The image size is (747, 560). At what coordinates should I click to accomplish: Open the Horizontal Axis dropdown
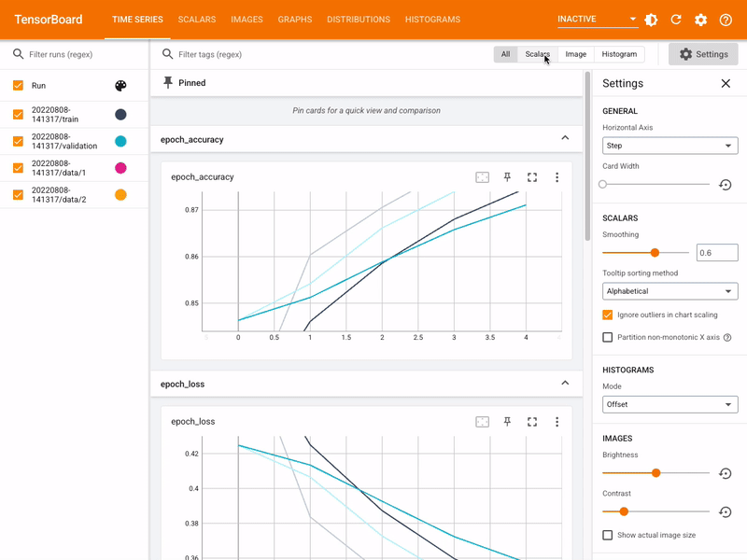669,146
